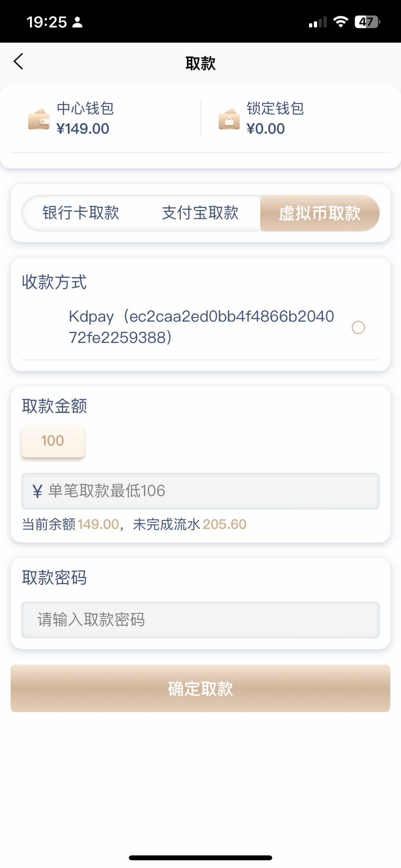Switch to the 银行卡取款 tab
The width and height of the screenshot is (401, 868).
81,213
